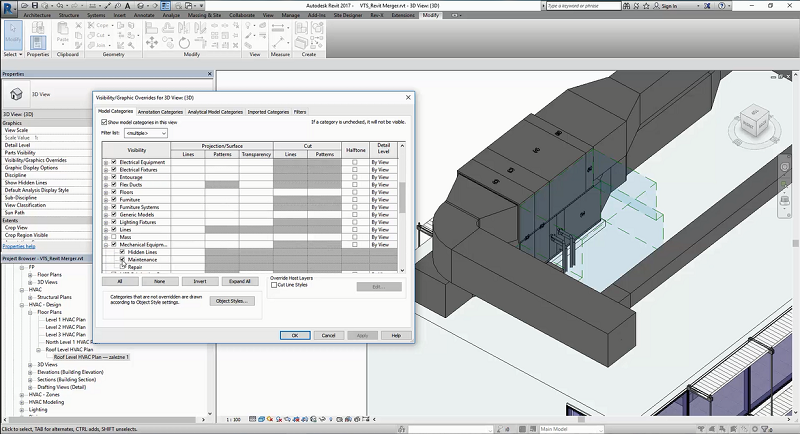Expand the Electrical Equipment category row

click(106, 162)
